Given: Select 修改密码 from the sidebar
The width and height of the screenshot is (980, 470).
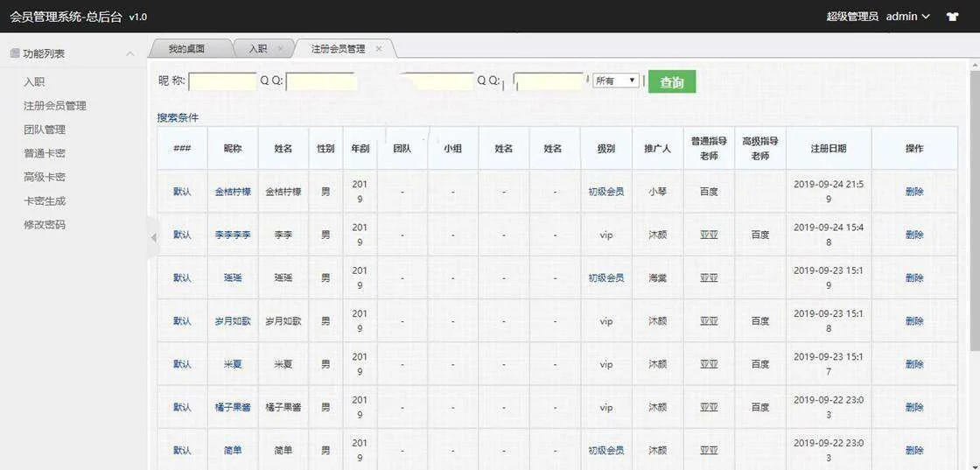Looking at the screenshot, I should pos(45,225).
